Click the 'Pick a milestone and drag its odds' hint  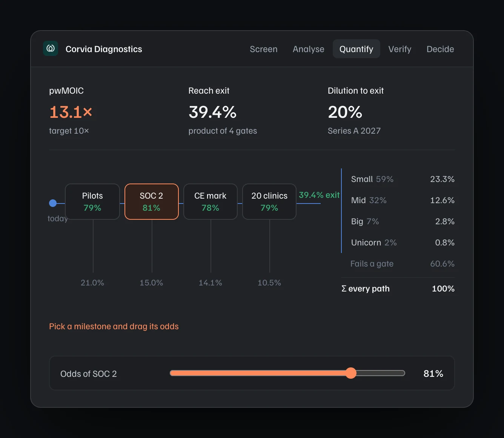tap(114, 326)
